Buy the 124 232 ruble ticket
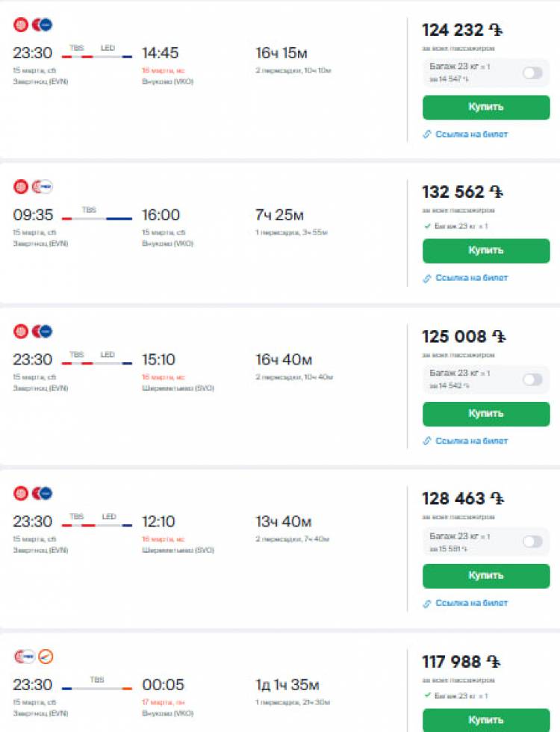The image size is (560, 732). pyautogui.click(x=486, y=108)
